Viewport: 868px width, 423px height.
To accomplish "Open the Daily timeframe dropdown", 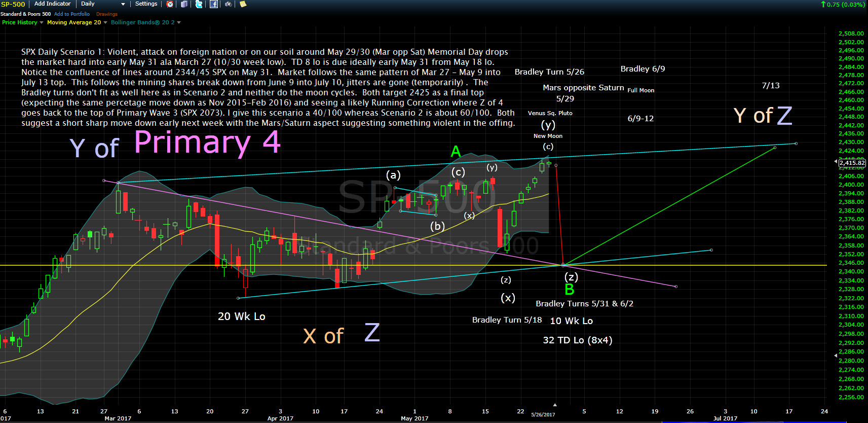I will point(103,4).
